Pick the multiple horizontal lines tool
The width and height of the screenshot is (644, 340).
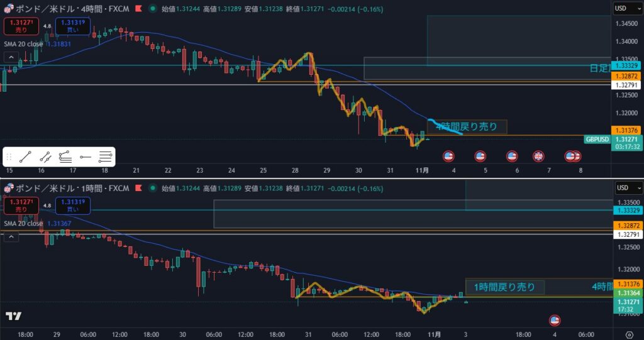tap(105, 157)
